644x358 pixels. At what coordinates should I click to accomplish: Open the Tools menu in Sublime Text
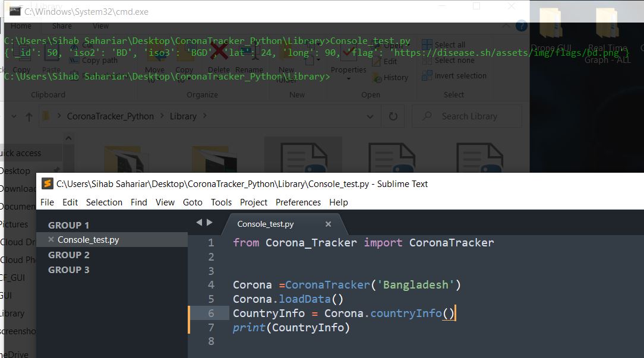pyautogui.click(x=221, y=202)
